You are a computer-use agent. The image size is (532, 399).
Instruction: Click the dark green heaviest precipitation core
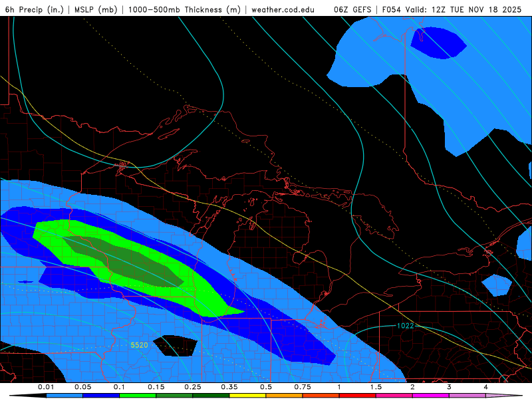pyautogui.click(x=126, y=261)
